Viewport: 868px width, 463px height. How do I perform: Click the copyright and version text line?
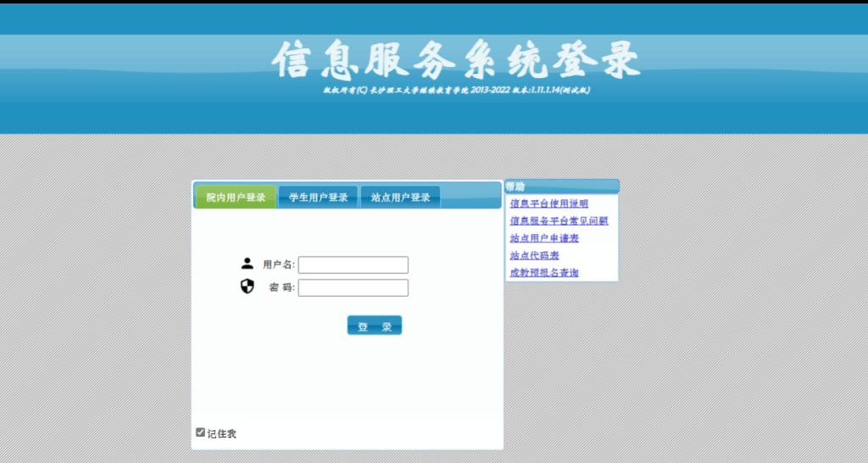[x=456, y=90]
